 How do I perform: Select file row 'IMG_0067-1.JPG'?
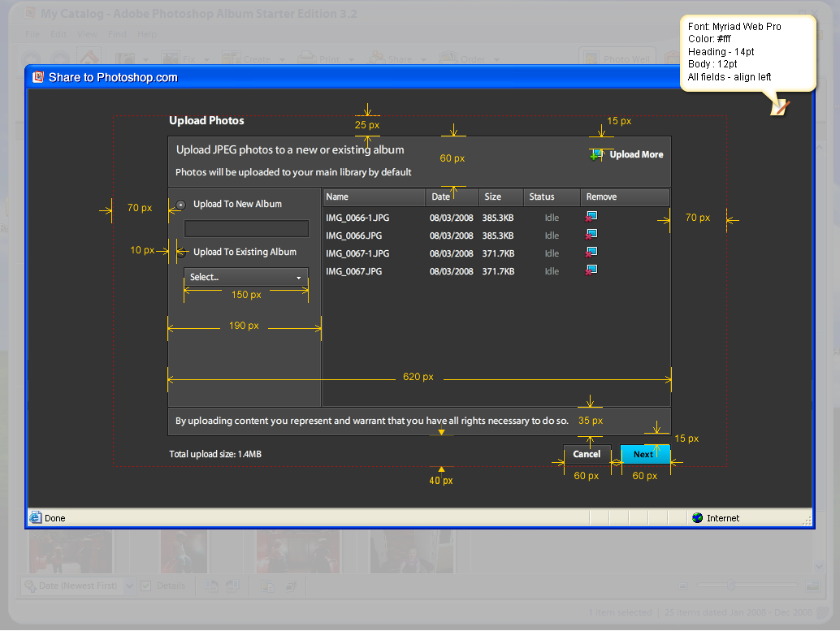496,253
